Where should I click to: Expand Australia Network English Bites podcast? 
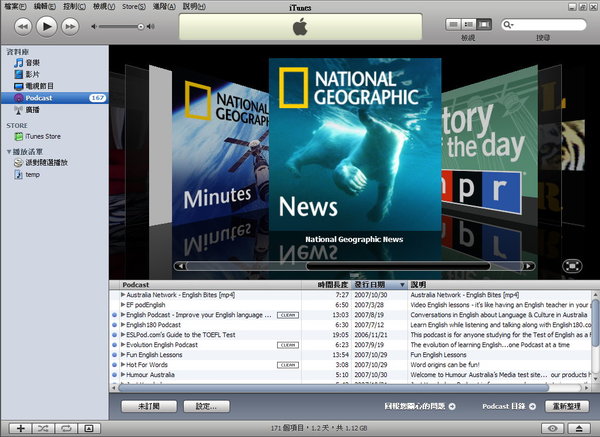click(123, 295)
